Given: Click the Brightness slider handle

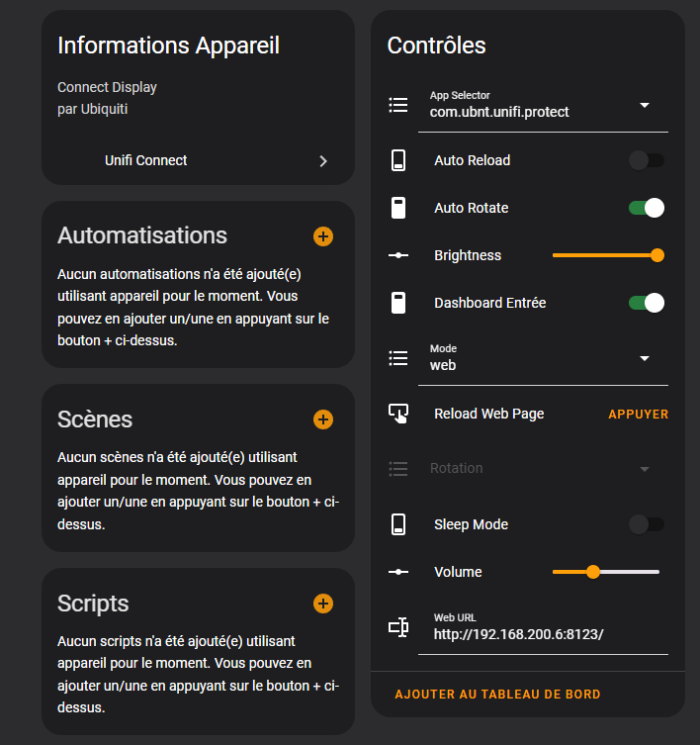Looking at the screenshot, I should tap(657, 255).
